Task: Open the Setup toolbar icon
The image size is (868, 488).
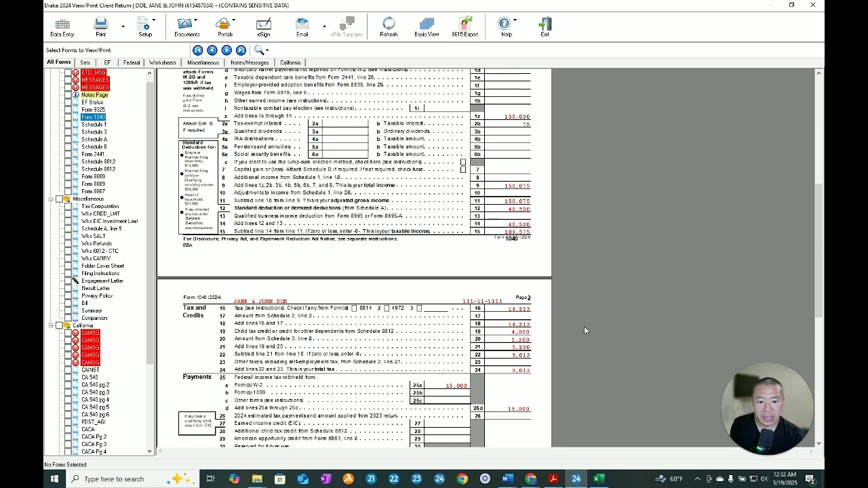Action: click(x=145, y=27)
